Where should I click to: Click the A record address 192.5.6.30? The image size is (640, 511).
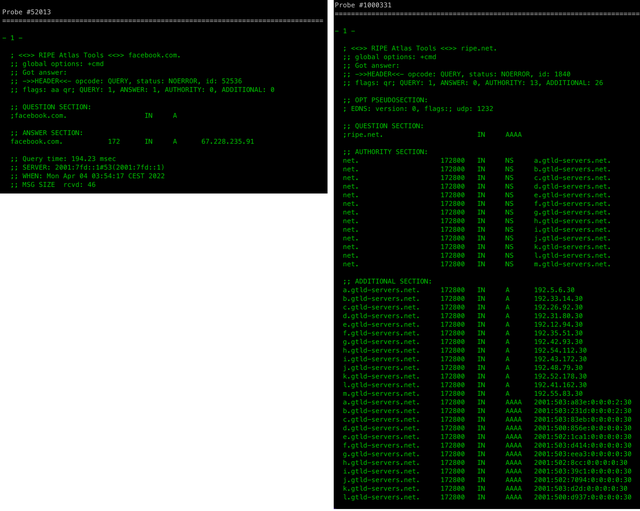pos(554,290)
